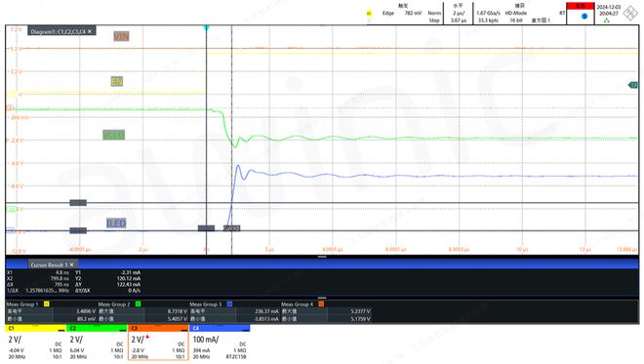The image size is (644, 364).
Task: Open the Edge trigger type setting
Action: 388,13
